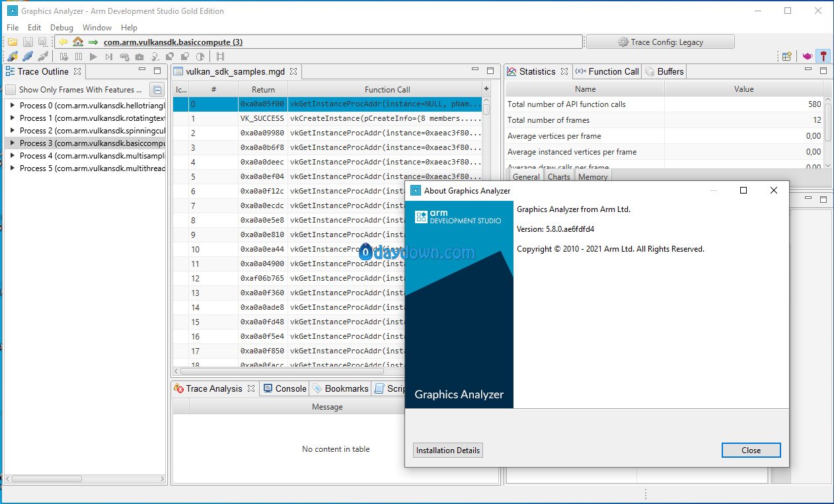Click the Trace Config: Legacy button
Screen dimensions: 834x504
click(660, 42)
